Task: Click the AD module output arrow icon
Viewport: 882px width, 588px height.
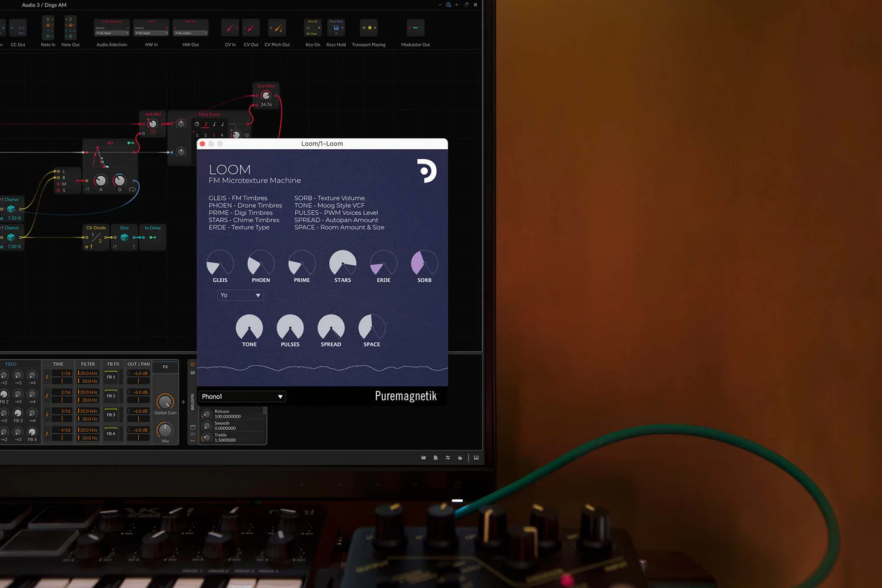Action: [x=131, y=143]
